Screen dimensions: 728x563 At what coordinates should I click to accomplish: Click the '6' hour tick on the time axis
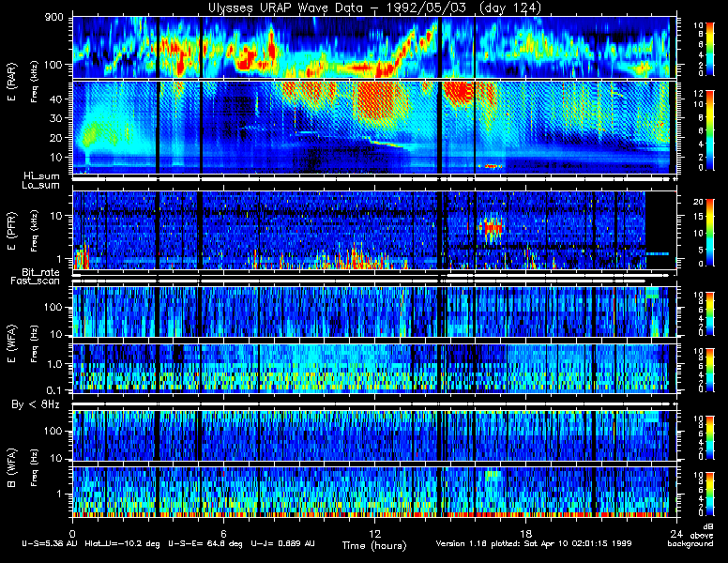click(223, 533)
